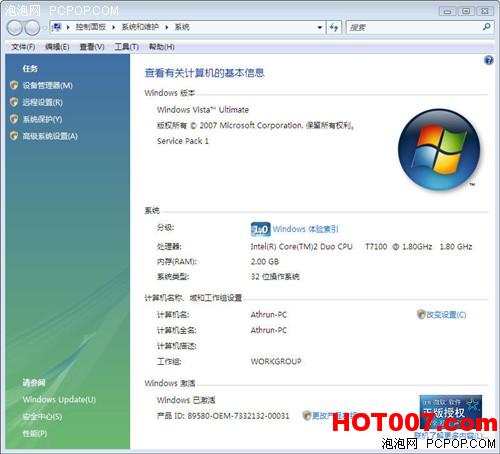
Task: Select the Athrun-PC value beside 计算机名
Action: 269,315
